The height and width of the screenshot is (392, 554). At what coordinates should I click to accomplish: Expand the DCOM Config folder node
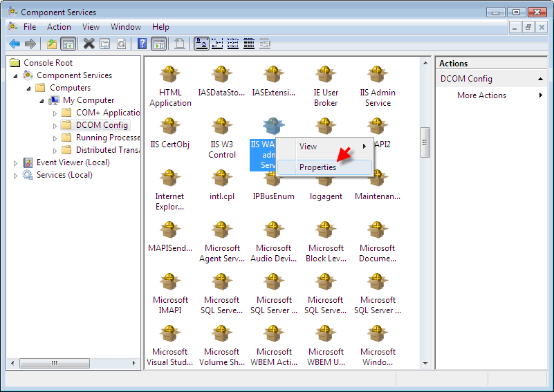(55, 126)
